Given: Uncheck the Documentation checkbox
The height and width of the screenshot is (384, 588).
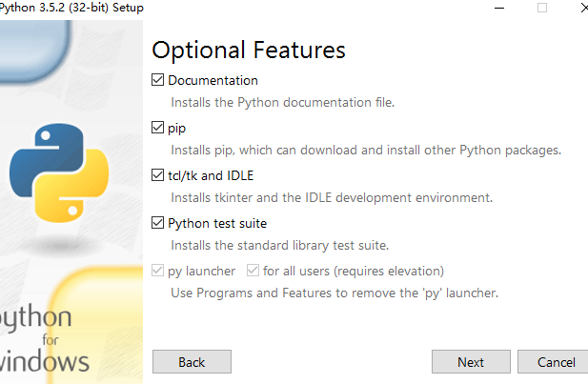Looking at the screenshot, I should pos(158,80).
